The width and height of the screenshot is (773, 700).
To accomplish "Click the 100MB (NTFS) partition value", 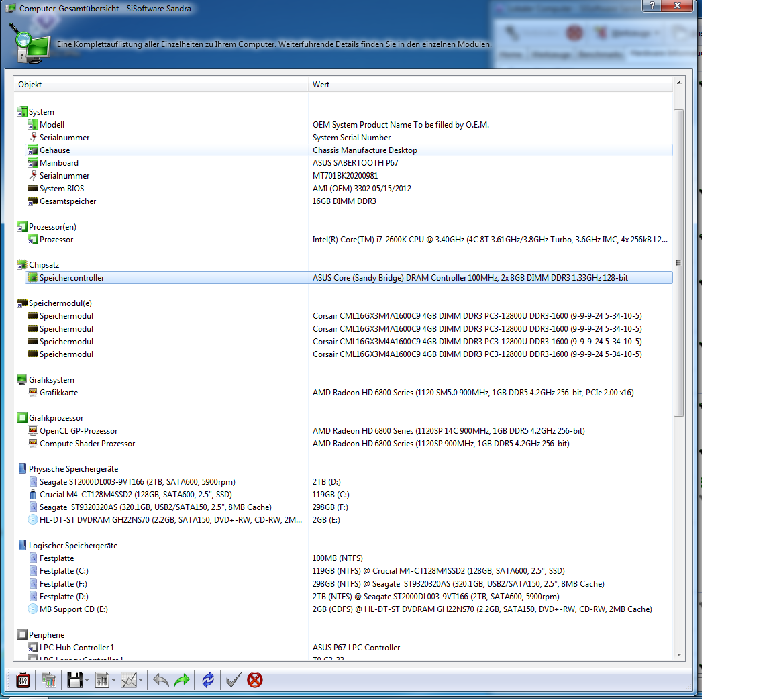I will point(338,558).
